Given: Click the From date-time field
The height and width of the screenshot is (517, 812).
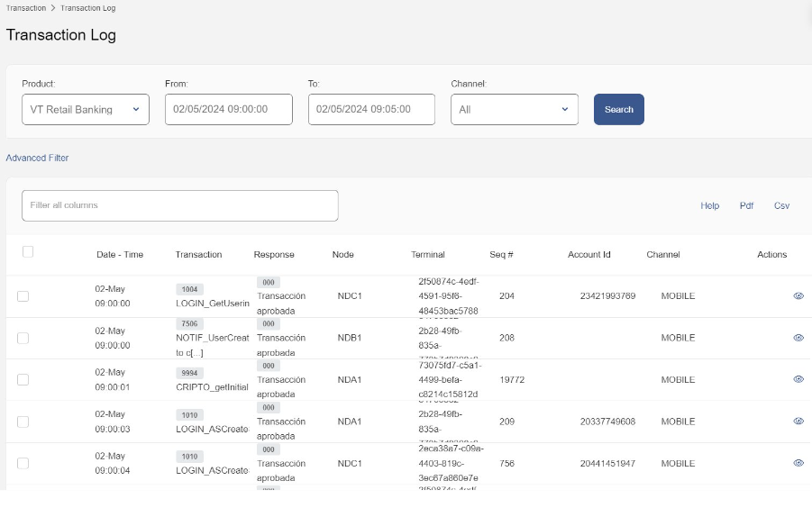Looking at the screenshot, I should [x=229, y=110].
